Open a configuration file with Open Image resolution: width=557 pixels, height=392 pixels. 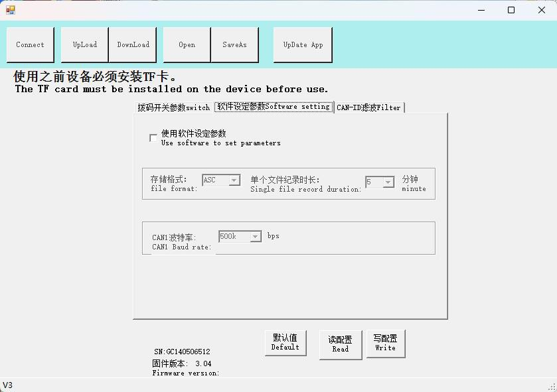(187, 45)
